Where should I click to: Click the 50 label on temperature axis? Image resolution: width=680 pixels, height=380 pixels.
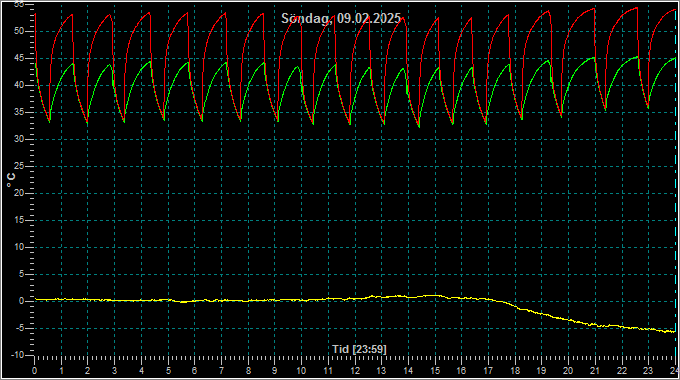[x=19, y=31]
